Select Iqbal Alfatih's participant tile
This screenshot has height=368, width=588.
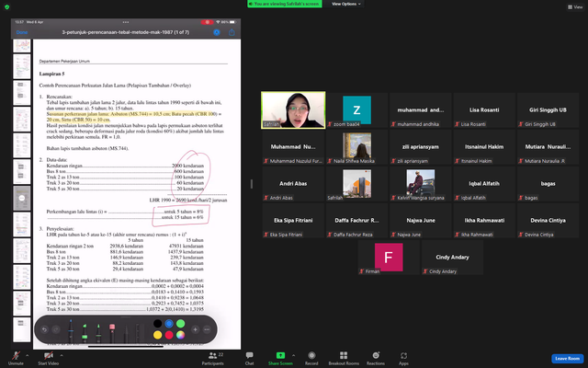pyautogui.click(x=484, y=184)
